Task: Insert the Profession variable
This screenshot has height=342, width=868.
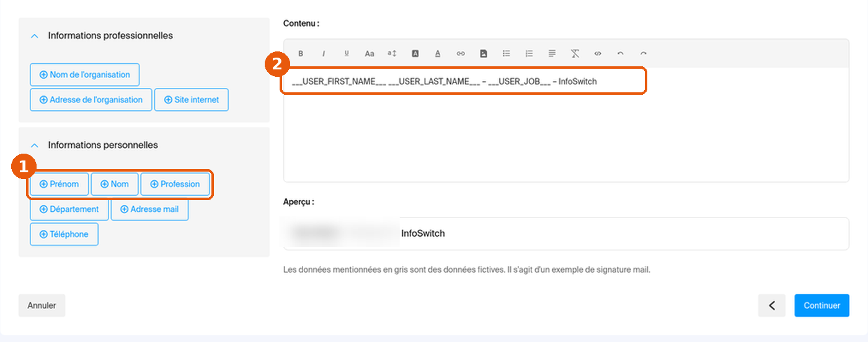Action: (x=175, y=184)
